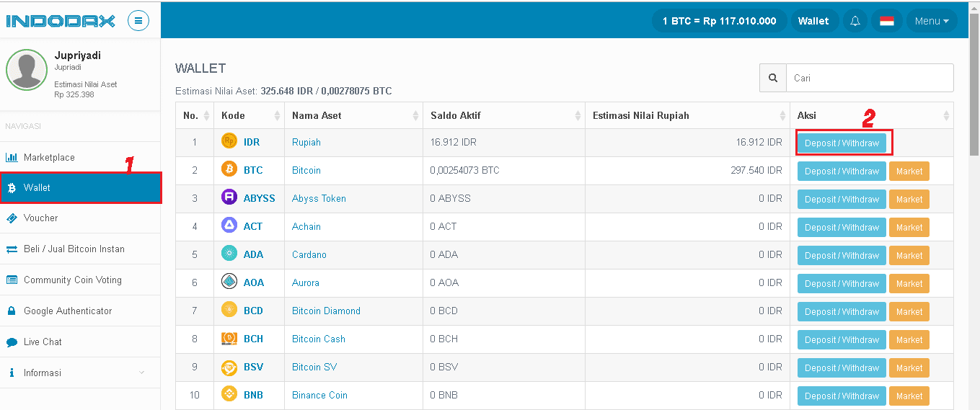Viewport: 980px width, 410px height.
Task: Click Deposit / Withdraw for Bitcoin Cash
Action: tap(842, 339)
